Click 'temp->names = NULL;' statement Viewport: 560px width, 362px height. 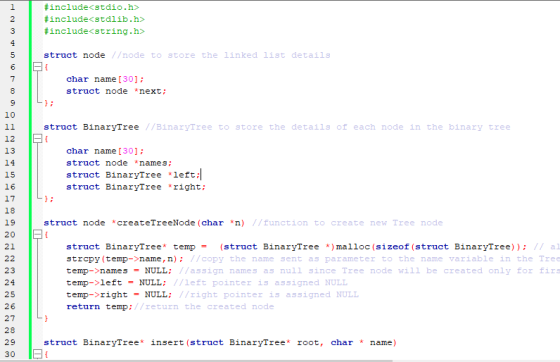point(119,270)
